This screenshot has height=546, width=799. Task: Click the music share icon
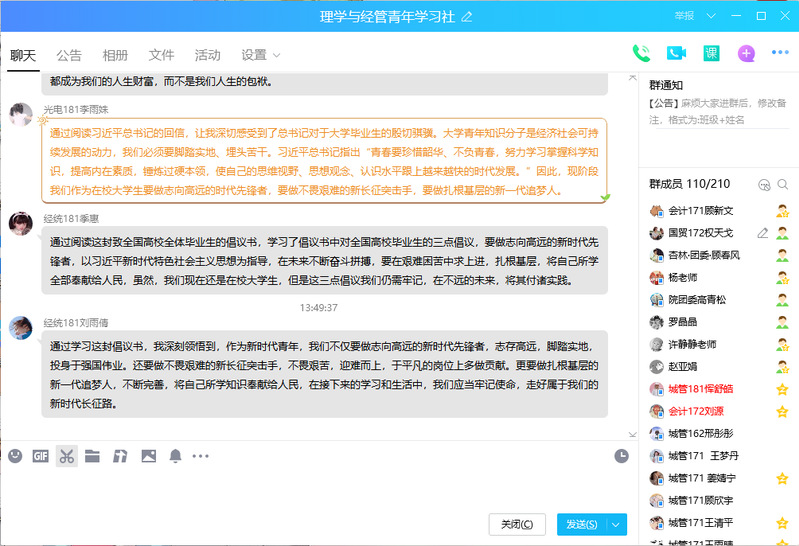point(120,456)
